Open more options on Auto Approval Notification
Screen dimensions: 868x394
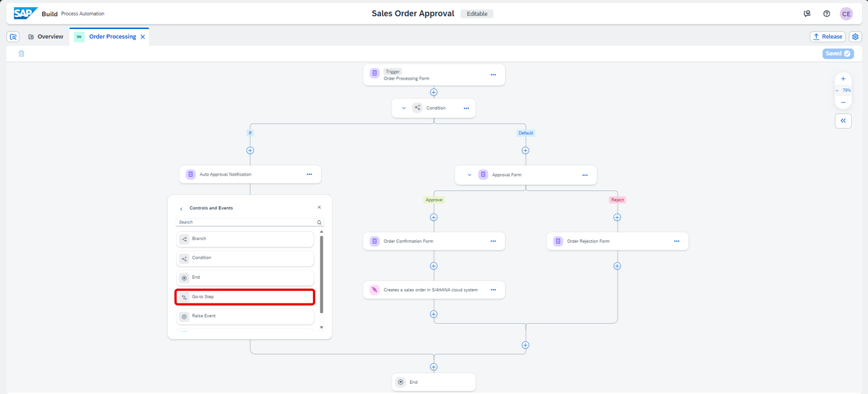(x=309, y=174)
